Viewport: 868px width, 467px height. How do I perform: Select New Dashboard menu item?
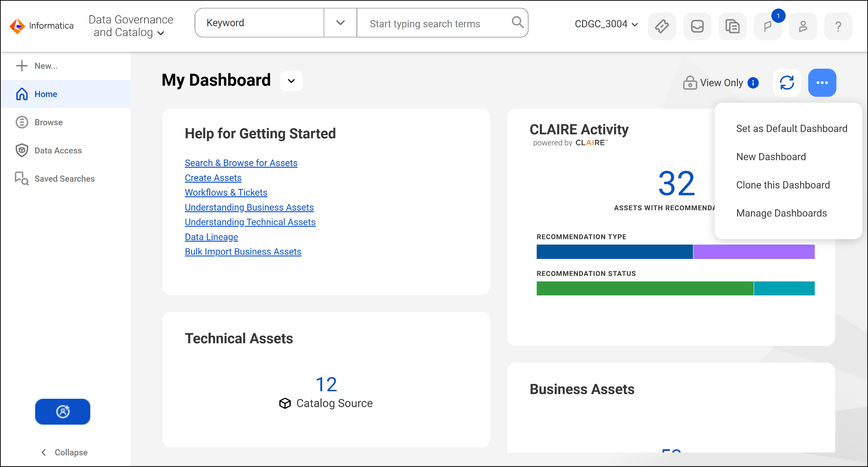tap(771, 157)
